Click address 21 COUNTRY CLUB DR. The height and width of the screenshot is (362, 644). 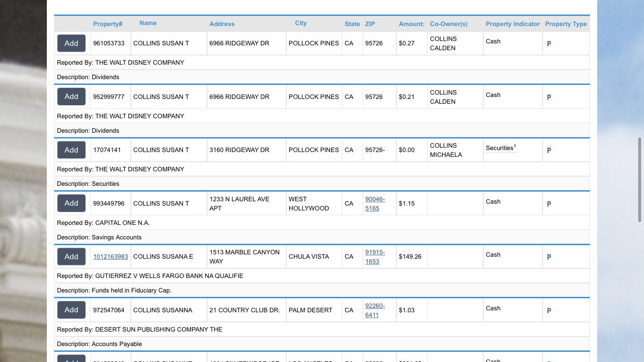(x=245, y=310)
